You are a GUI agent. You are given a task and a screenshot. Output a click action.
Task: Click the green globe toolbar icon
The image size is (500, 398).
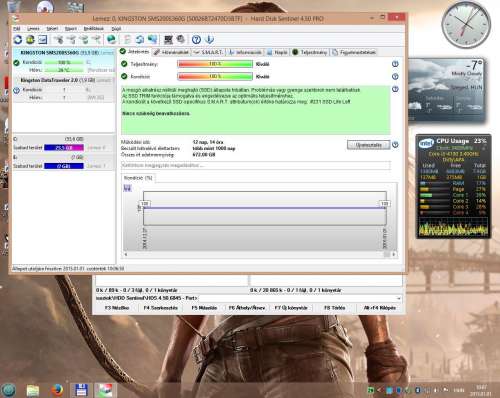tap(111, 40)
